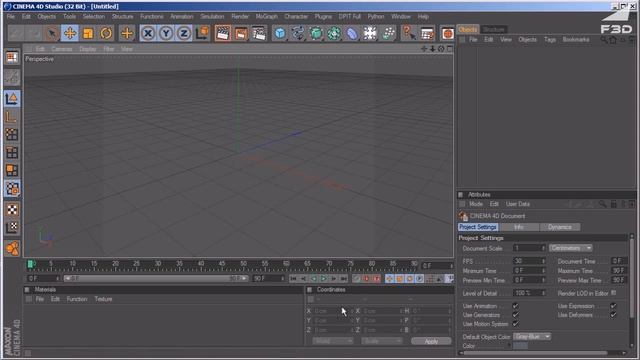Toggle Use Animation checkbox
The height and width of the screenshot is (360, 640).
(515, 306)
